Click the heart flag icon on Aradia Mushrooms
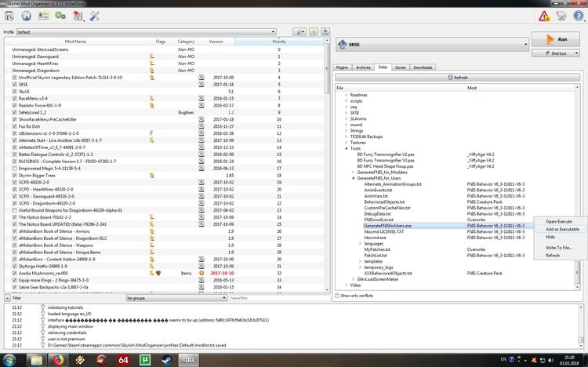The image size is (588, 367). pyautogui.click(x=158, y=273)
